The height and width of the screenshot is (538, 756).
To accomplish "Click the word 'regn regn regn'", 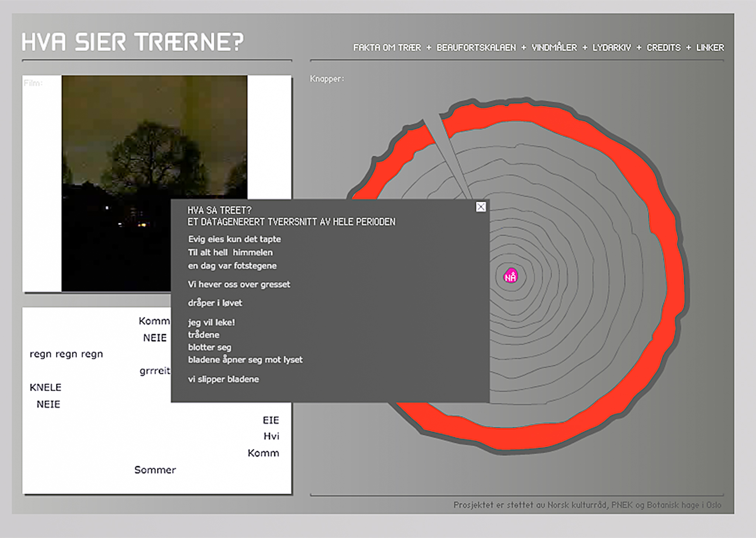I will tap(66, 354).
